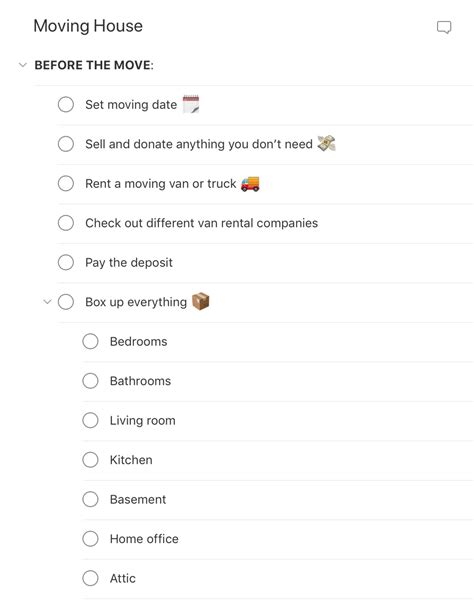The height and width of the screenshot is (608, 474).
Task: Click the red moving truck emoji
Action: [250, 183]
